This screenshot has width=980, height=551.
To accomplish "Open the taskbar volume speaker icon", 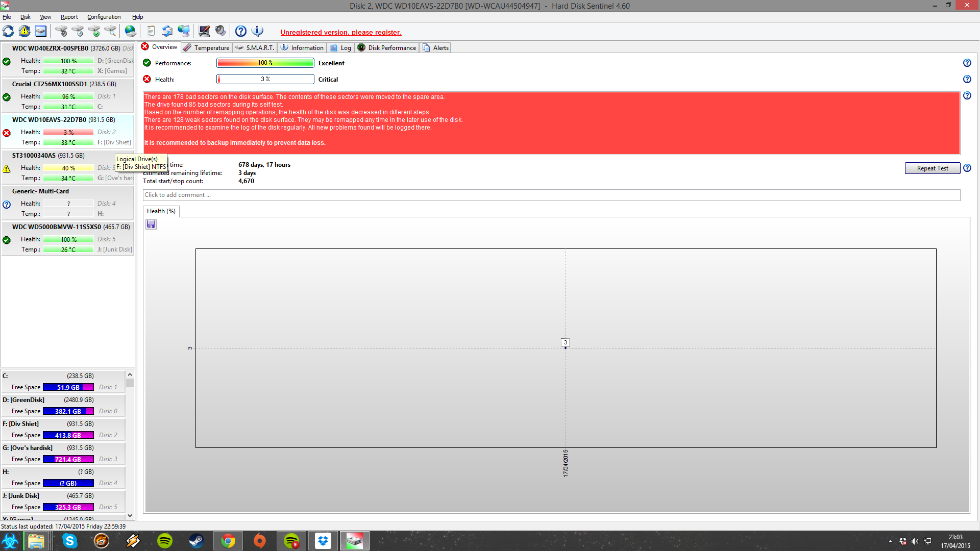I will click(915, 541).
